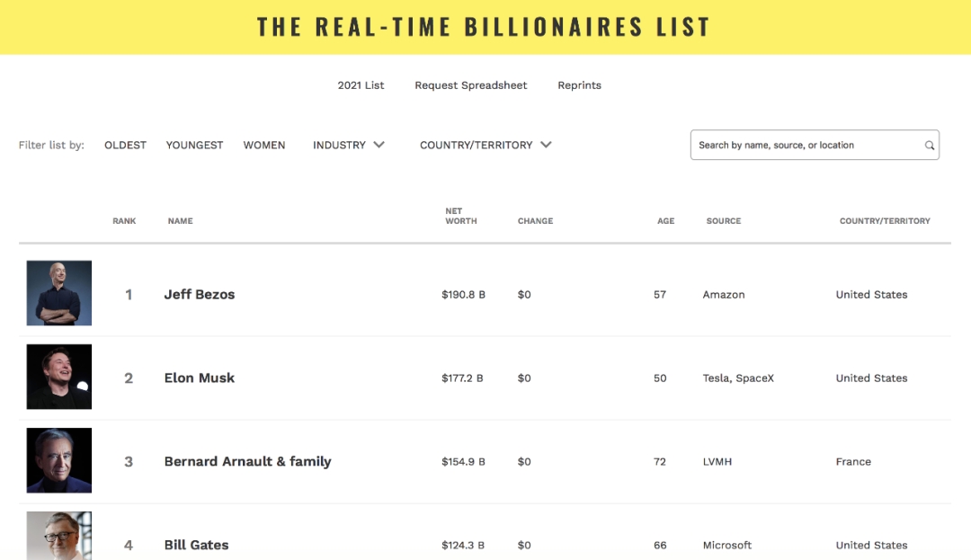Go to the Reprints page

pos(579,85)
